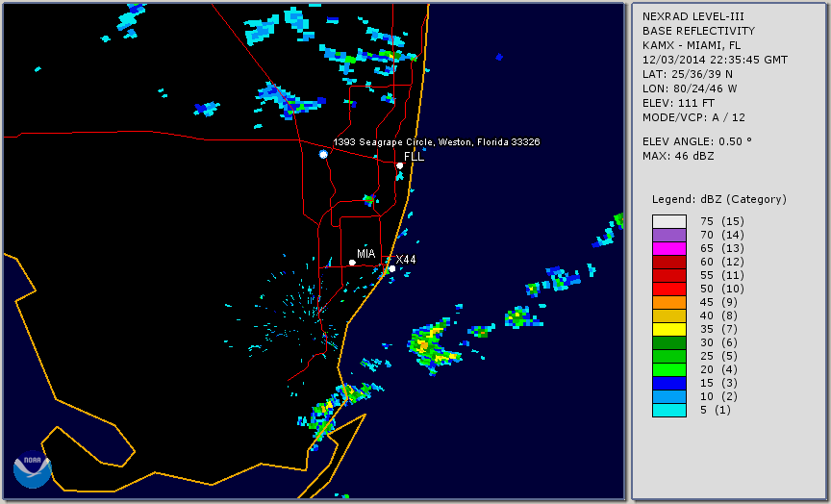Click 'ELEV ANGLE: 0.50 °' text

(697, 141)
